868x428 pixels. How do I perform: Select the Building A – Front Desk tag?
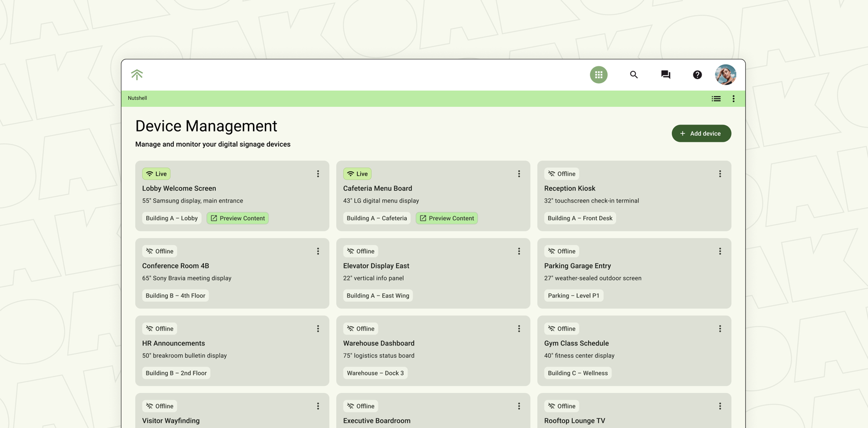580,218
